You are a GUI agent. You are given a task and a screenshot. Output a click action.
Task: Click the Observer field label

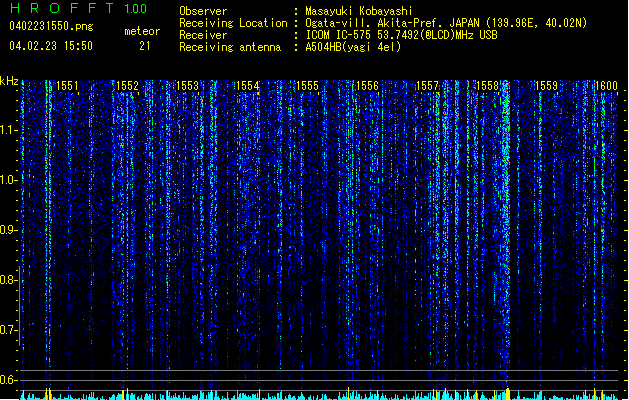203,11
